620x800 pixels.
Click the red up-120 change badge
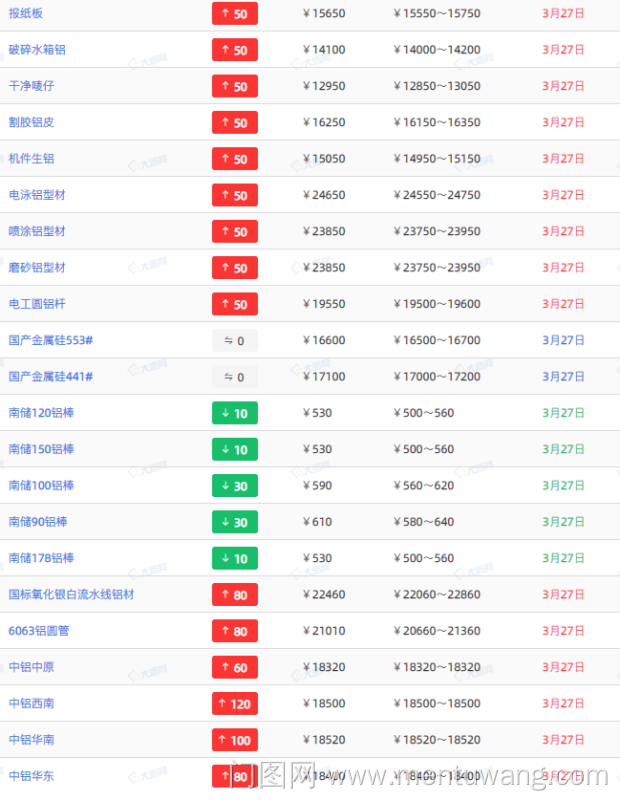235,703
